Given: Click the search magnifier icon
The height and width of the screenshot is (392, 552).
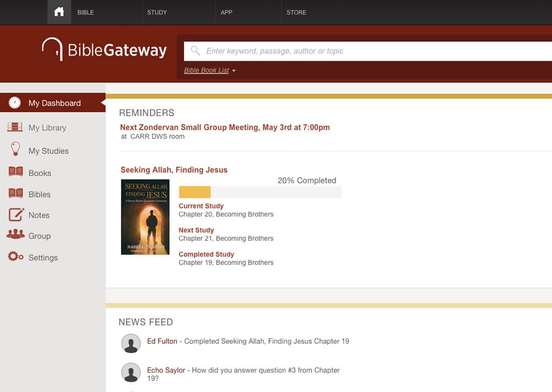Looking at the screenshot, I should 195,51.
